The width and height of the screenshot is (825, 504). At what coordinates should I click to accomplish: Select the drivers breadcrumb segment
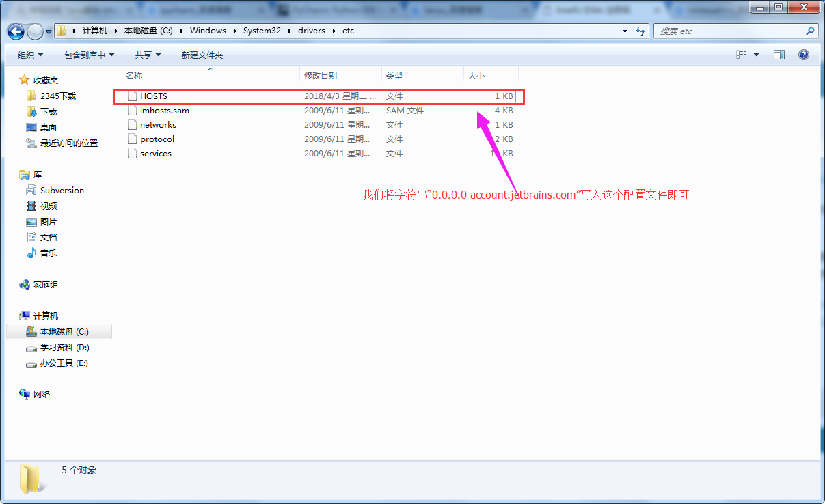(x=312, y=31)
